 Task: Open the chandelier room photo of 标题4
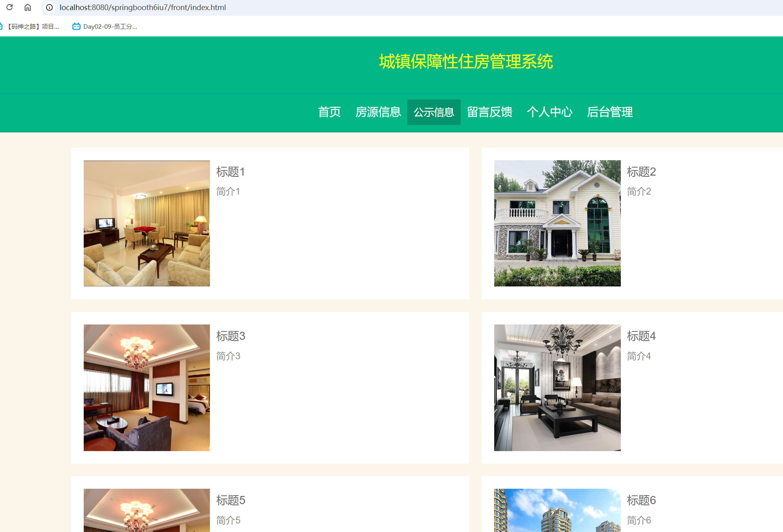[x=557, y=387]
